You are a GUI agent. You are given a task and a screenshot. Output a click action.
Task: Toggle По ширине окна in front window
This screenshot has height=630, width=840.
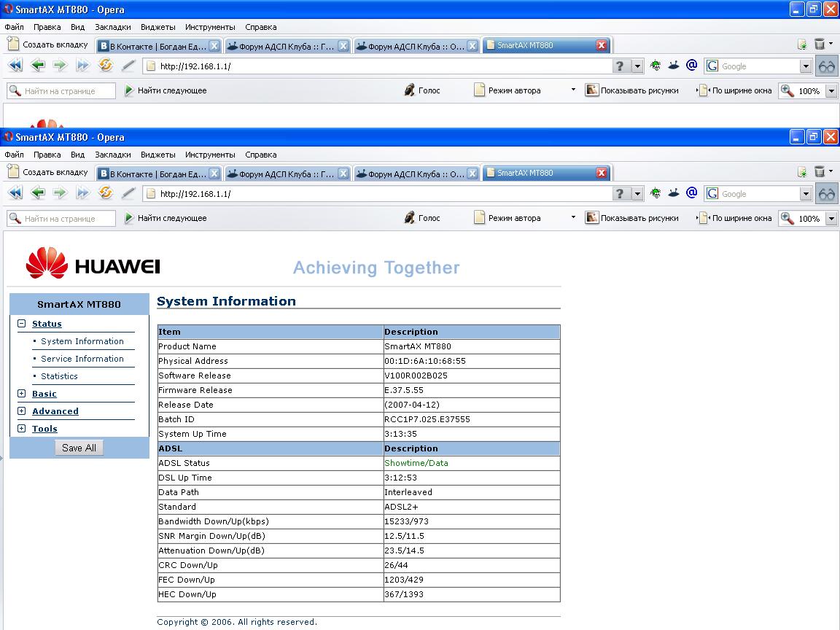[x=735, y=218]
